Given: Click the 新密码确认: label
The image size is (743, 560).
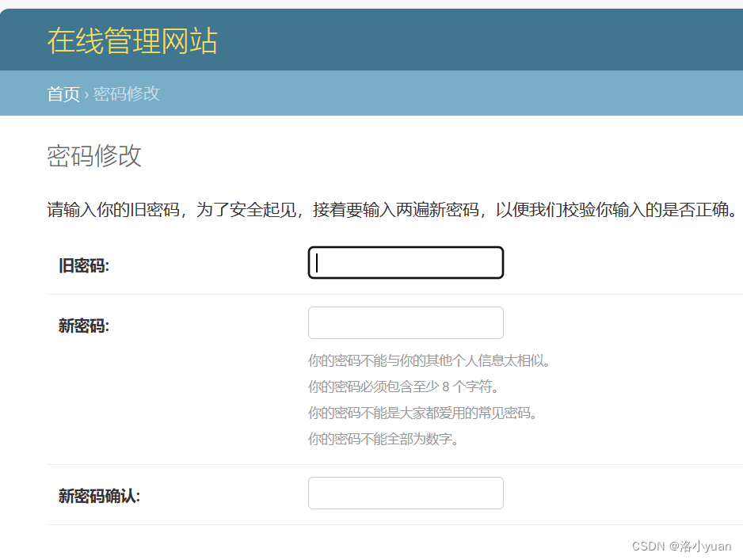Looking at the screenshot, I should pyautogui.click(x=100, y=496).
